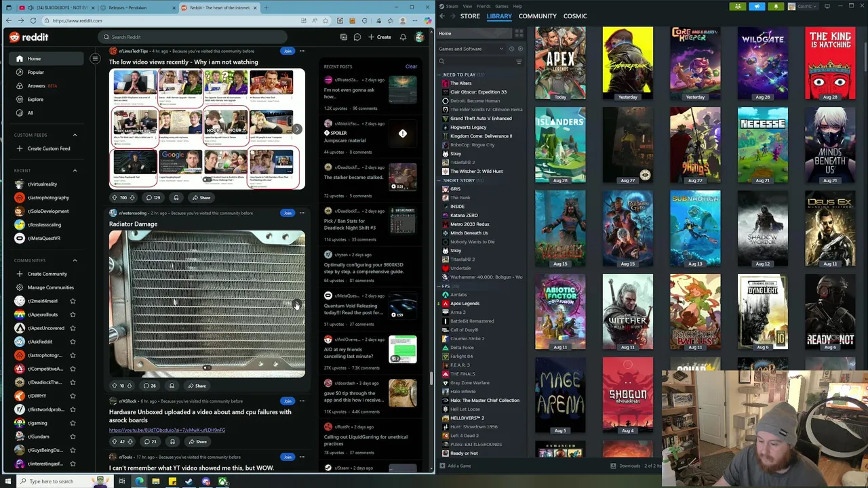868x488 pixels.
Task: Click Create post button on Reddit
Action: pyautogui.click(x=380, y=37)
